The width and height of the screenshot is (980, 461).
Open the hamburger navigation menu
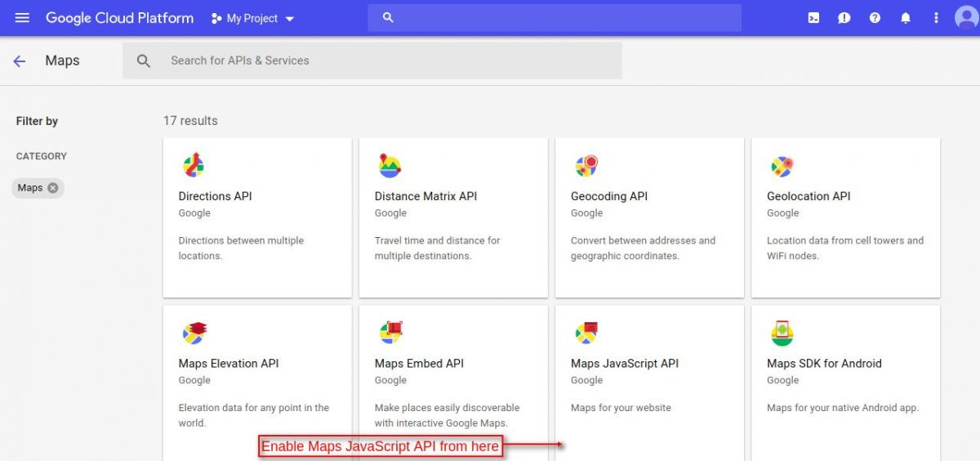22,17
